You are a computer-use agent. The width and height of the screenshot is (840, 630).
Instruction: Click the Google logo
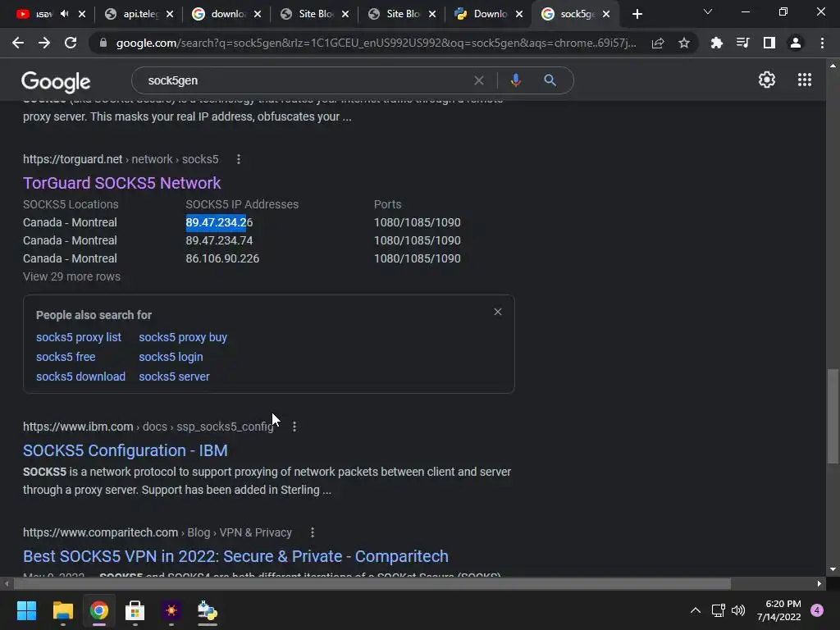pos(56,81)
